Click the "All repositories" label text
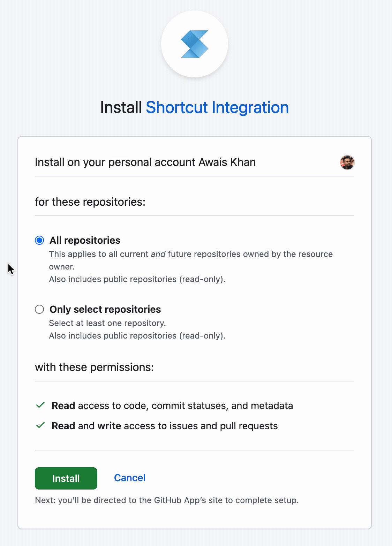392x546 pixels. tap(85, 240)
